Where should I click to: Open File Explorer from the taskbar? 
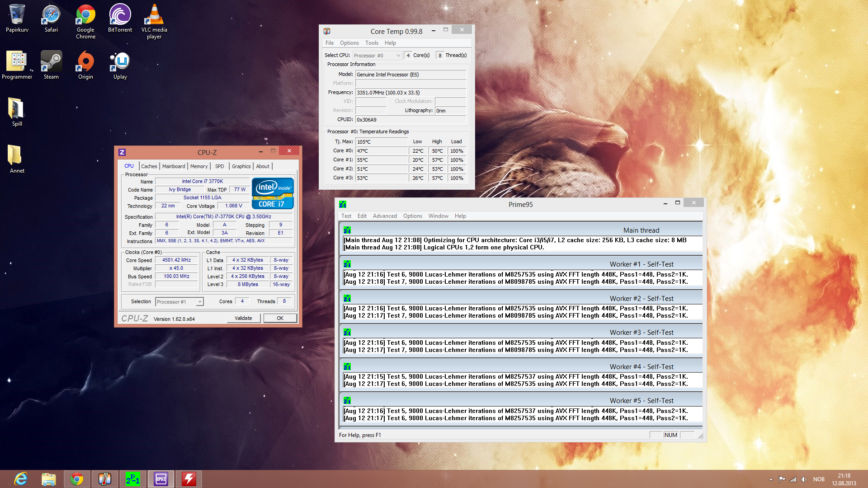[x=49, y=479]
